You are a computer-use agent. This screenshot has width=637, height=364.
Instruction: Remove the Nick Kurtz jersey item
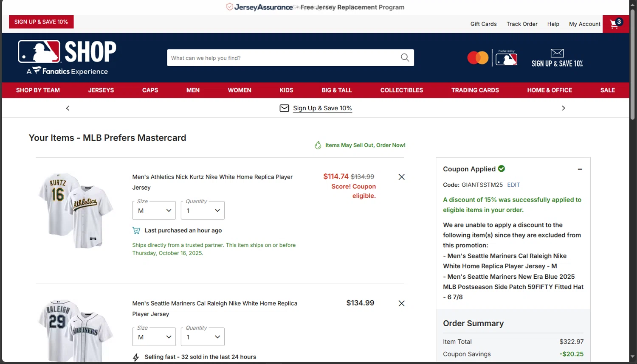[401, 177]
